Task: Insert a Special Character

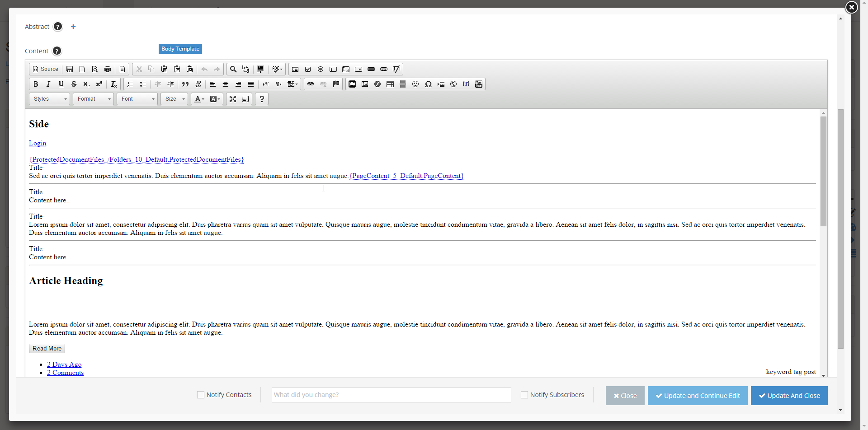Action: [428, 84]
